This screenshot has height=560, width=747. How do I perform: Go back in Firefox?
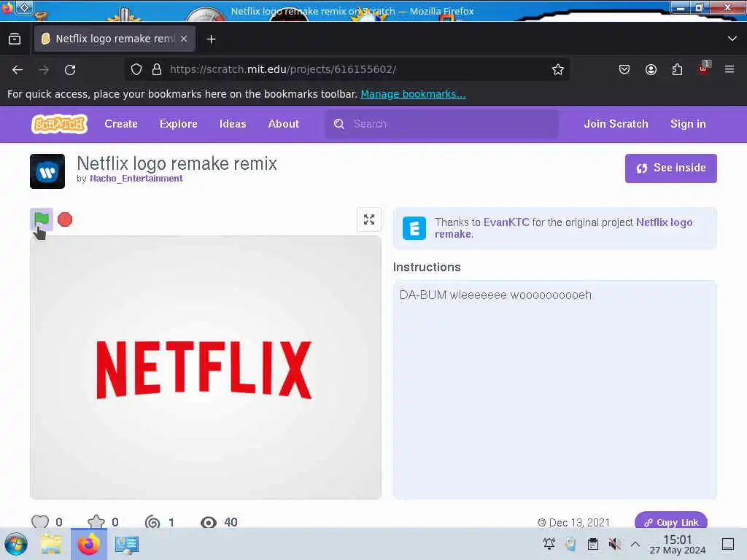[x=18, y=70]
